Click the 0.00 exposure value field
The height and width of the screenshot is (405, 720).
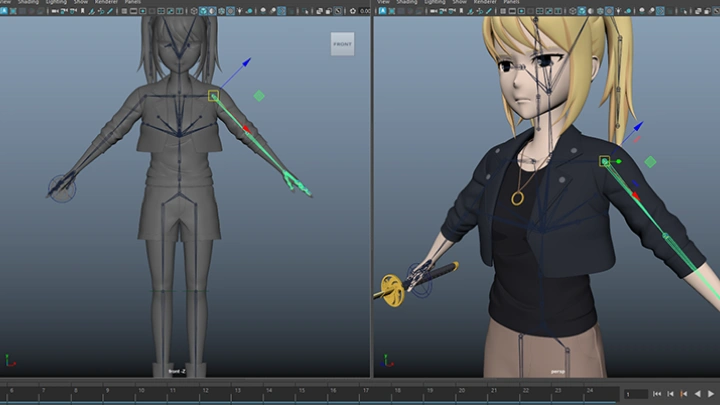pyautogui.click(x=366, y=11)
